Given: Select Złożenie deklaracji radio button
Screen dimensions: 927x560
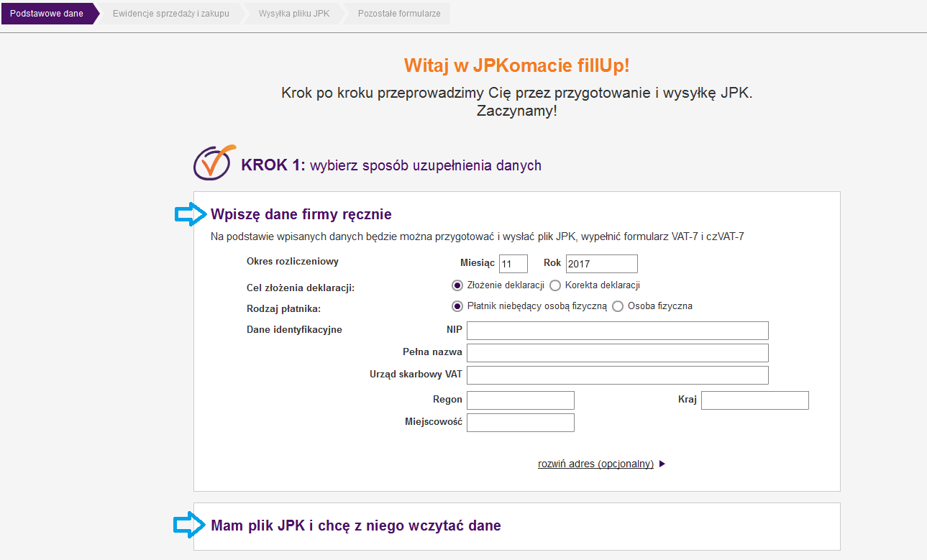Looking at the screenshot, I should [x=457, y=285].
